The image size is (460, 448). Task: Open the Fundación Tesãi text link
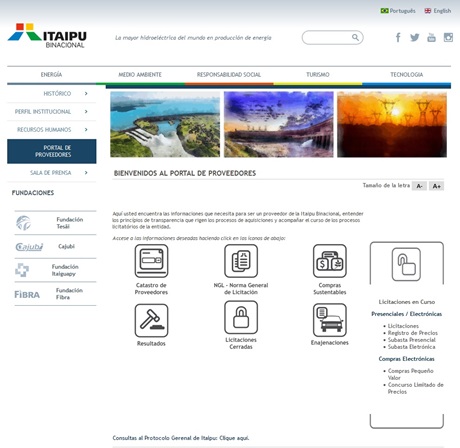pyautogui.click(x=70, y=223)
